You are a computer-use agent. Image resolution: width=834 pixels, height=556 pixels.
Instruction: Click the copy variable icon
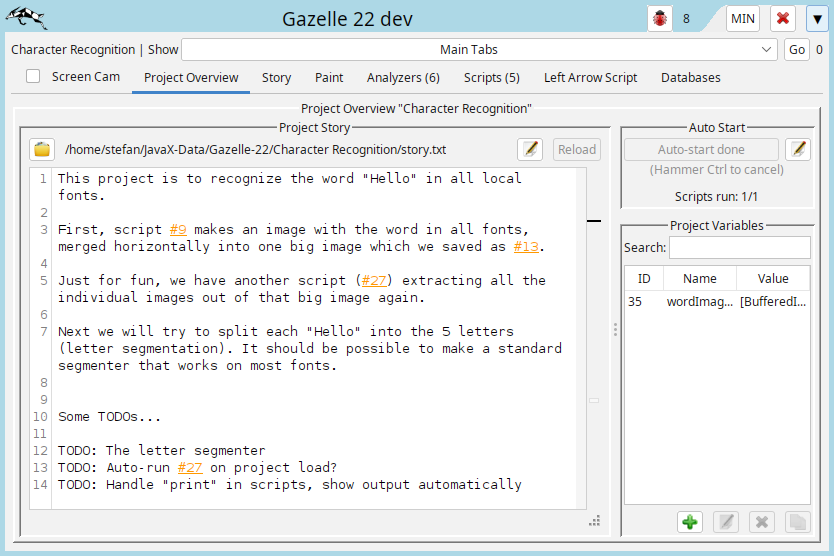pyautogui.click(x=796, y=522)
